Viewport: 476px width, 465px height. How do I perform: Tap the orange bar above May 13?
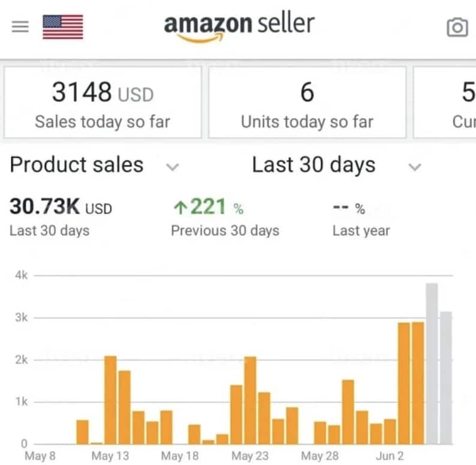click(x=110, y=399)
